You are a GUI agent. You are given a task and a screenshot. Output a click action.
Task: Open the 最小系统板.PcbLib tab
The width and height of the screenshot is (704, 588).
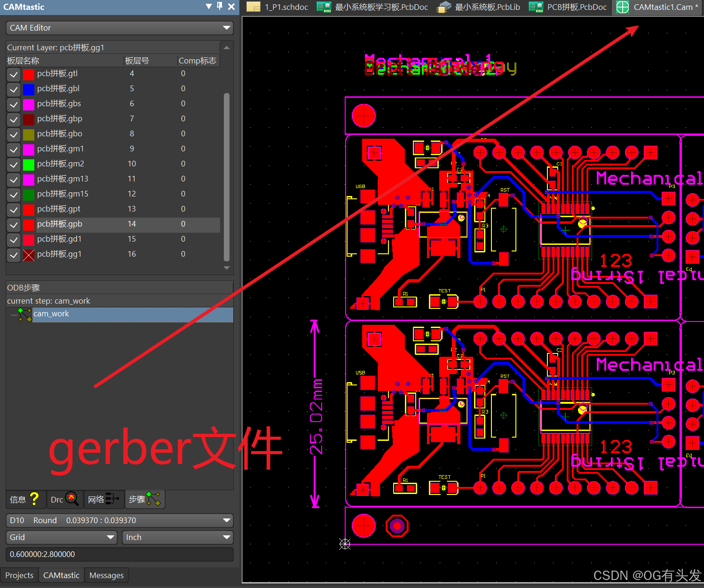[479, 7]
